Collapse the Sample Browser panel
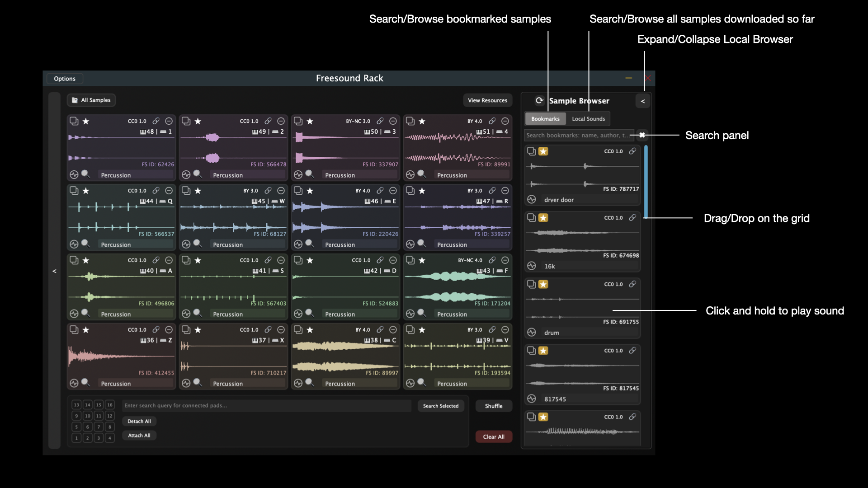868x488 pixels. coord(643,101)
